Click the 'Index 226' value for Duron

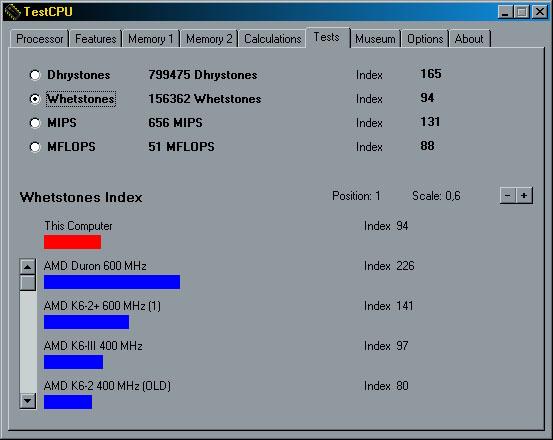389,266
